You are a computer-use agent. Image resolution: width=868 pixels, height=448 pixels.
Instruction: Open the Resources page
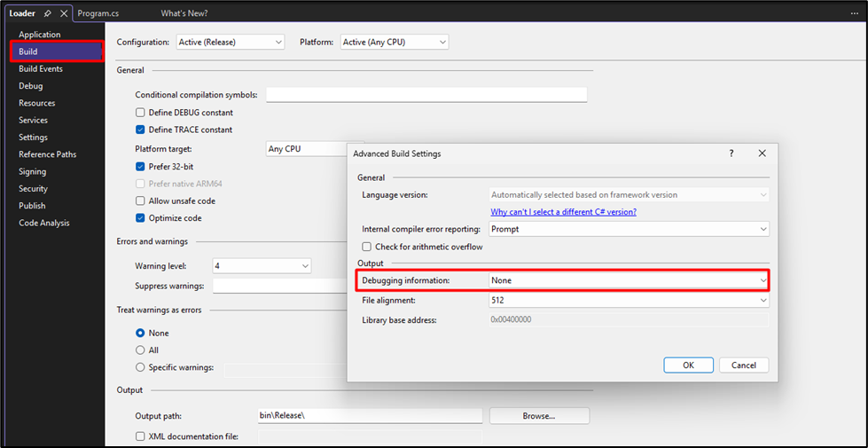point(36,103)
